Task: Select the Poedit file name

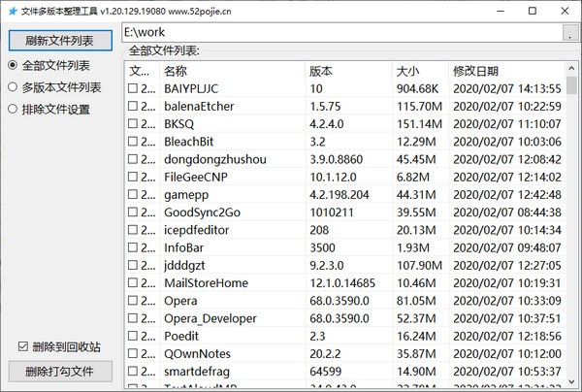Action: (181, 337)
